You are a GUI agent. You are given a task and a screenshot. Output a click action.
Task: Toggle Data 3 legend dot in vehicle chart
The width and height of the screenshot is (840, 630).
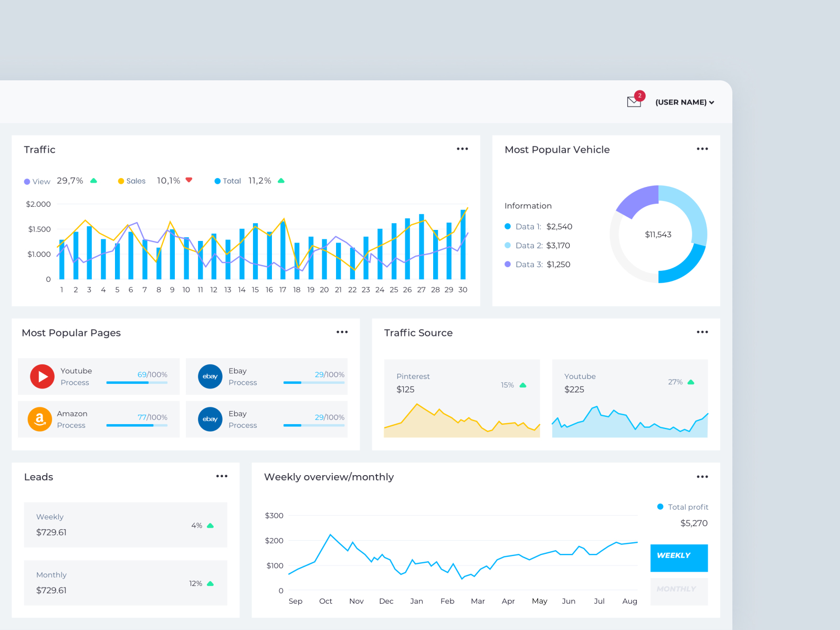[x=508, y=264]
